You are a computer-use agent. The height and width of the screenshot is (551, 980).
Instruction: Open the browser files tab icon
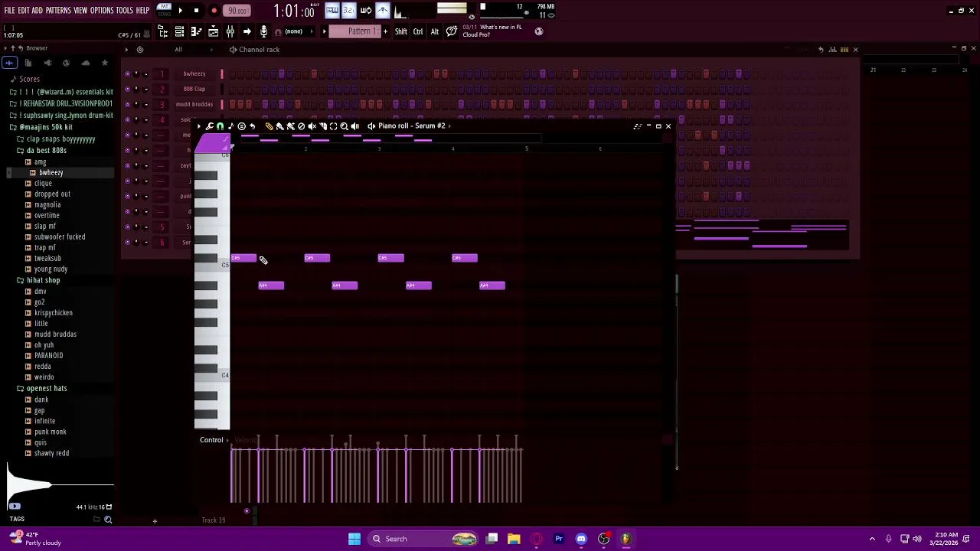(28, 63)
